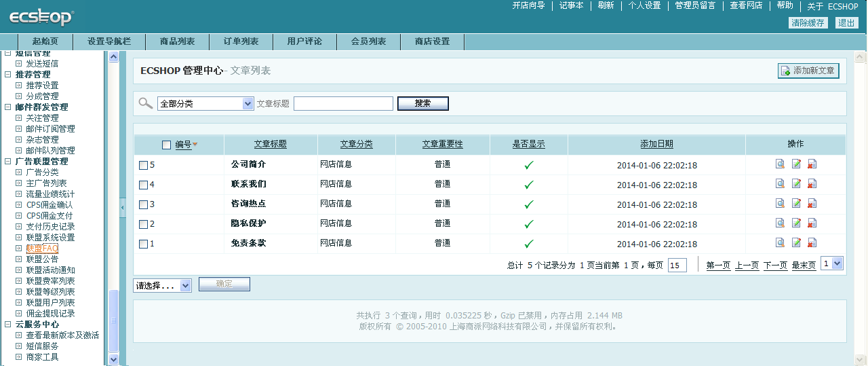The width and height of the screenshot is (868, 366).
Task: Open the 请选择 batch action dropdown
Action: click(163, 286)
